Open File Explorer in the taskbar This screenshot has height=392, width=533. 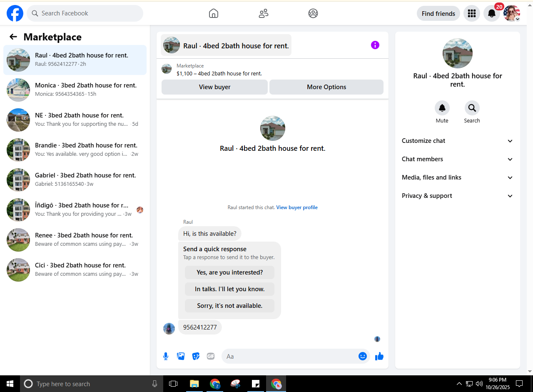coord(194,384)
